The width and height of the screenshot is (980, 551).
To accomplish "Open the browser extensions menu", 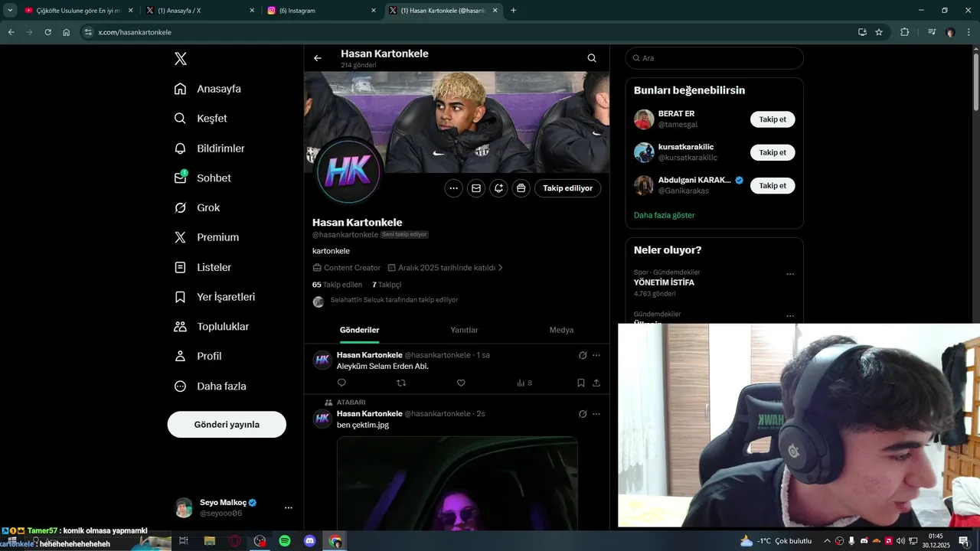I will (904, 32).
